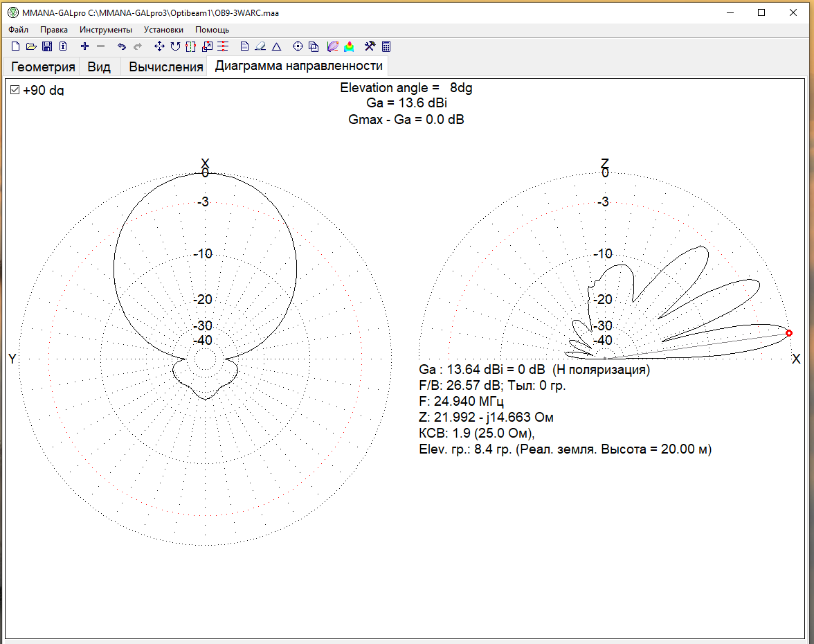Switch to the Геометрия tab
Image resolution: width=814 pixels, height=644 pixels.
pos(43,66)
